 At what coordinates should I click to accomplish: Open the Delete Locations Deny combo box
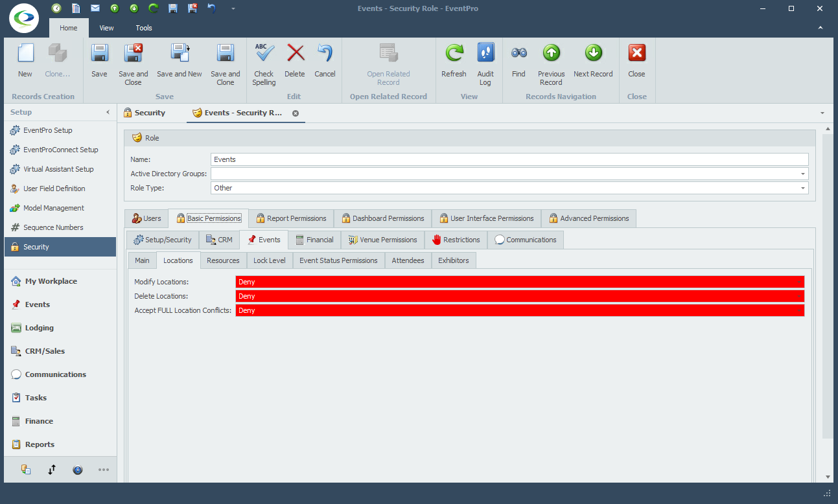click(520, 296)
